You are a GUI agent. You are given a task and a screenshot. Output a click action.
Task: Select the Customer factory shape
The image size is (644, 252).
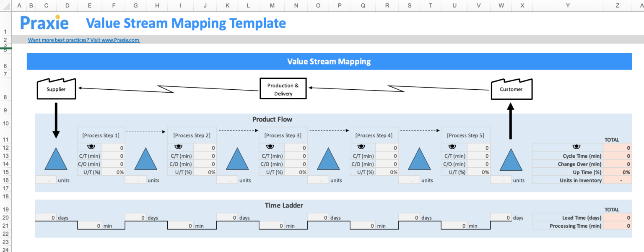tap(511, 88)
